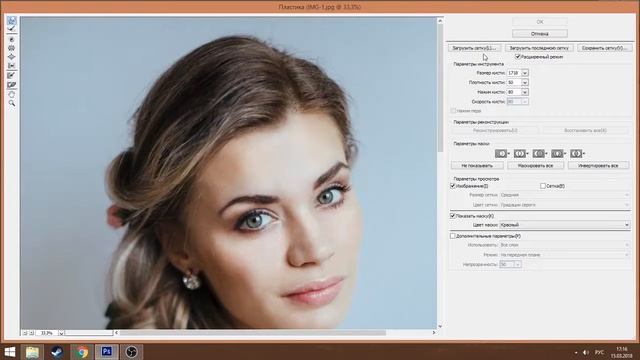This screenshot has width=640, height=360.
Task: Click the Размер кисти value field
Action: coord(514,73)
